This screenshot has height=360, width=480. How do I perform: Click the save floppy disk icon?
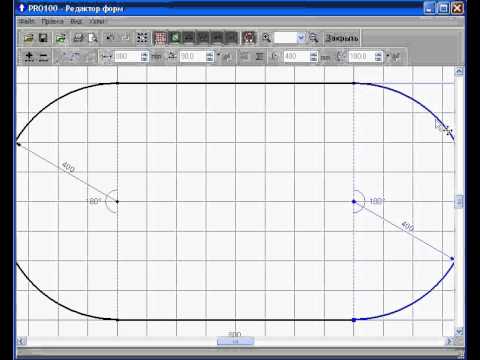point(43,38)
